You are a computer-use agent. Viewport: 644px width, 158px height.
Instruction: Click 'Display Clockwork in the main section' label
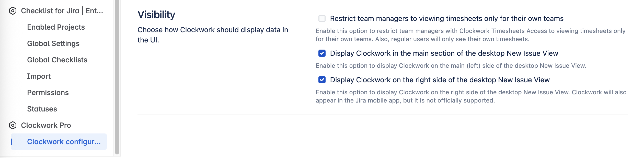click(444, 53)
